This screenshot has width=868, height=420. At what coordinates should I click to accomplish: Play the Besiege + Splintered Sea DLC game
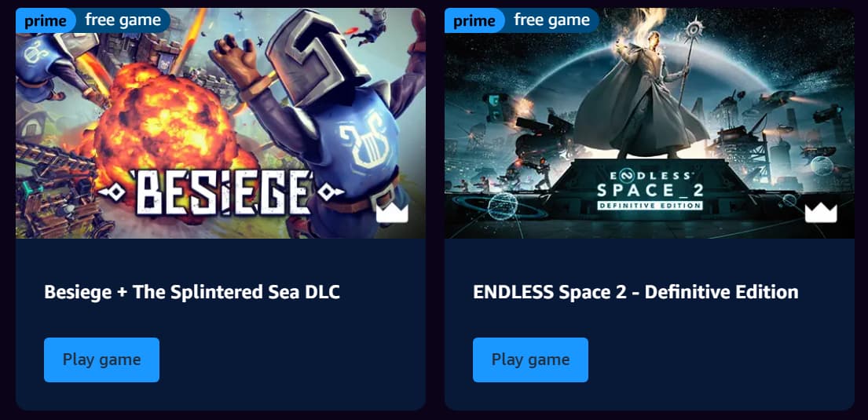102,360
